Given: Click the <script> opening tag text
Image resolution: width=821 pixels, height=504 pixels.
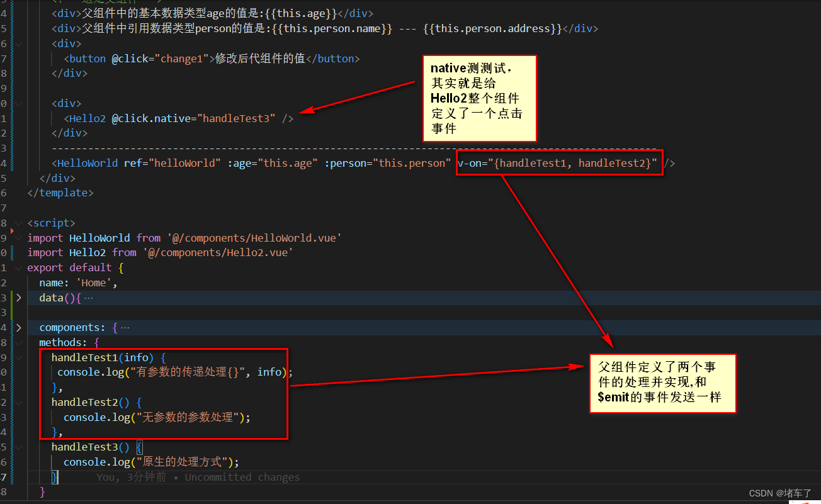Looking at the screenshot, I should [52, 223].
